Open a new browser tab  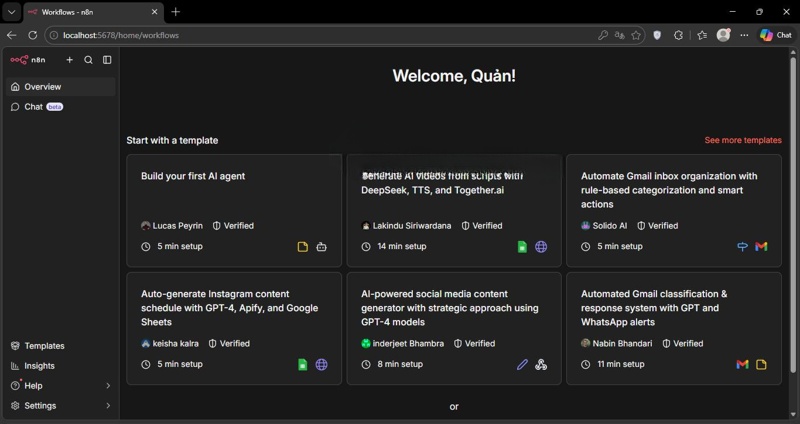tap(176, 12)
